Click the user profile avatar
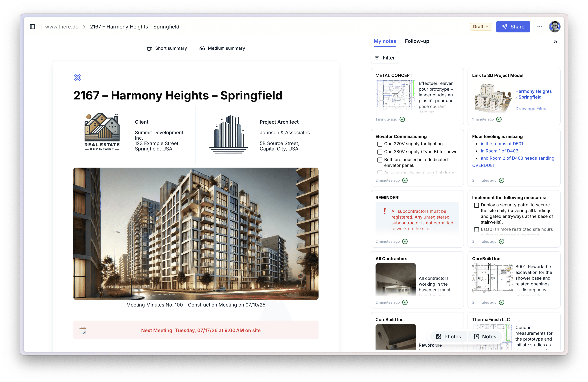The image size is (588, 382). point(554,27)
